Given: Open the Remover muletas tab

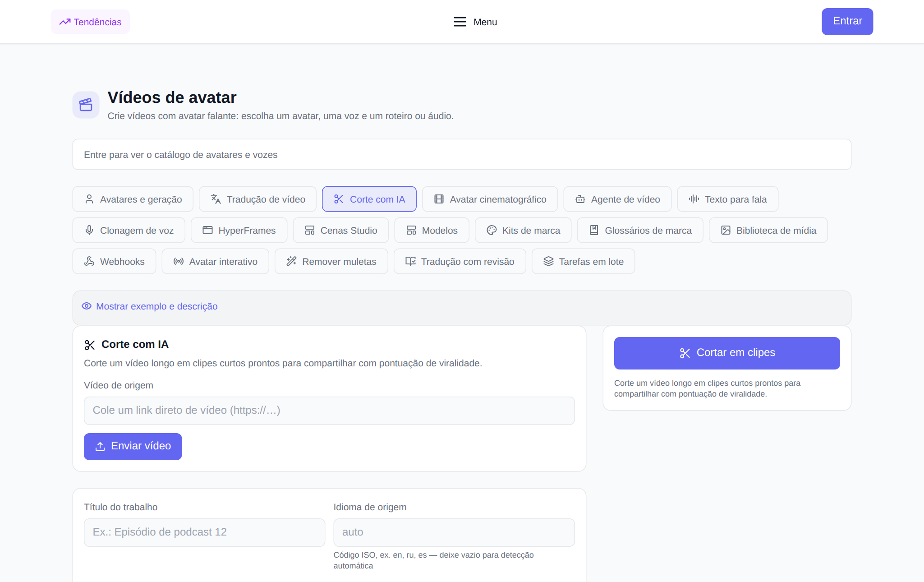Looking at the screenshot, I should coord(331,261).
